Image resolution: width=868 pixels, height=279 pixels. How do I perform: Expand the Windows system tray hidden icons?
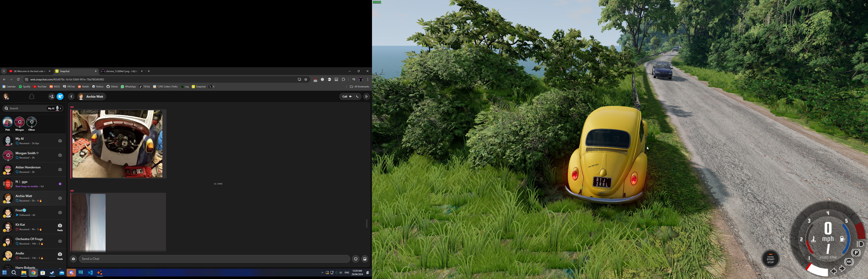pyautogui.click(x=322, y=273)
